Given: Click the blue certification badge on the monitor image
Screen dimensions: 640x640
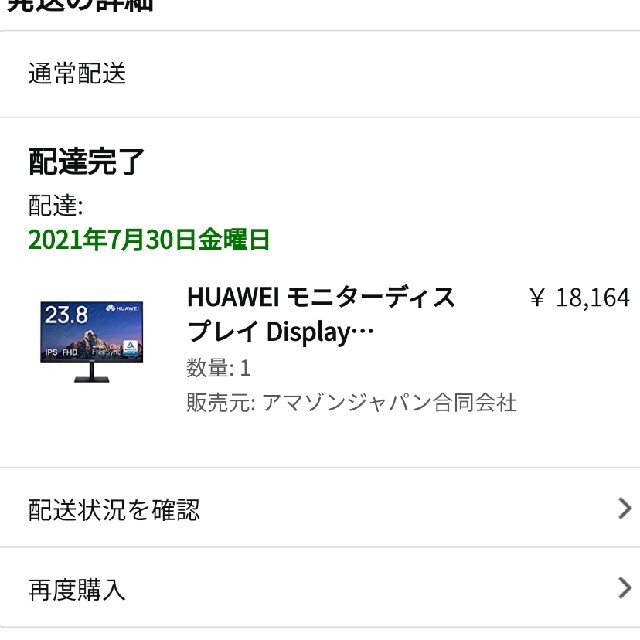Looking at the screenshot, I should point(130,348).
